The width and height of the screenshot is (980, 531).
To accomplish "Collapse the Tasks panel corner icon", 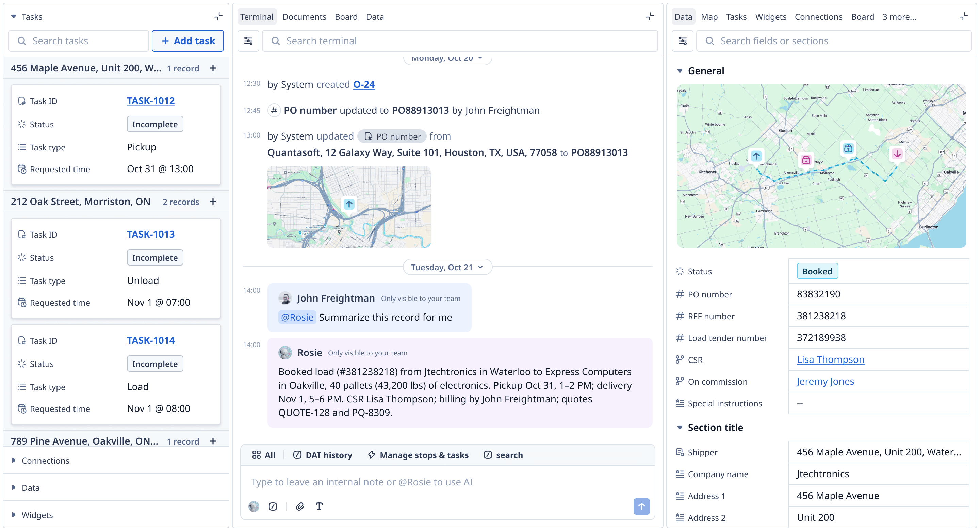I will click(x=218, y=16).
